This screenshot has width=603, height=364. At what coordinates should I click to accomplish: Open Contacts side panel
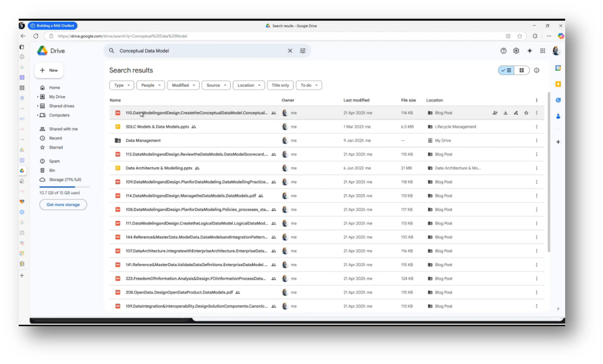point(558,116)
